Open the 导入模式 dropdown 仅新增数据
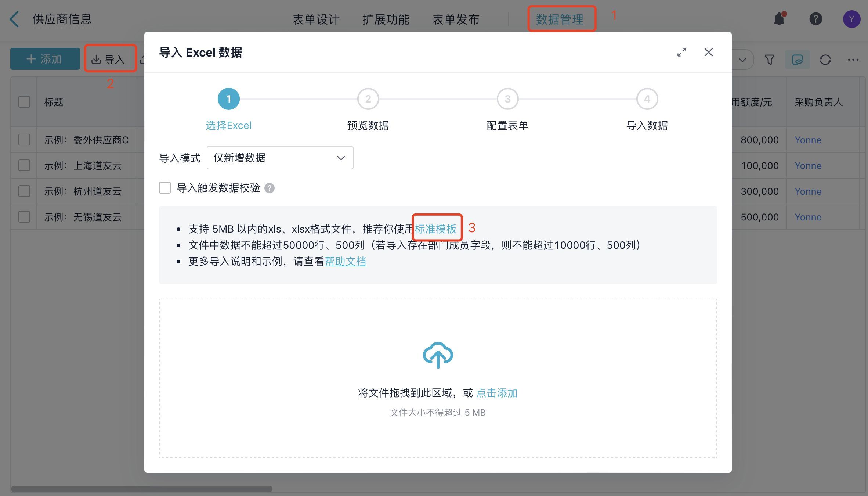 coord(280,158)
